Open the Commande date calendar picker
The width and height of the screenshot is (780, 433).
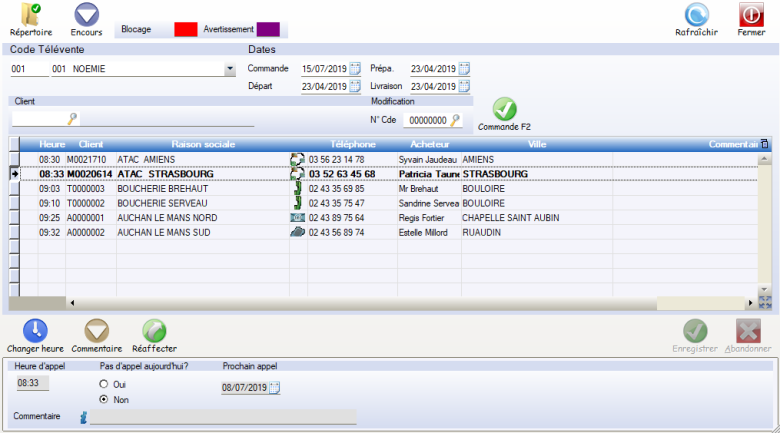point(355,69)
